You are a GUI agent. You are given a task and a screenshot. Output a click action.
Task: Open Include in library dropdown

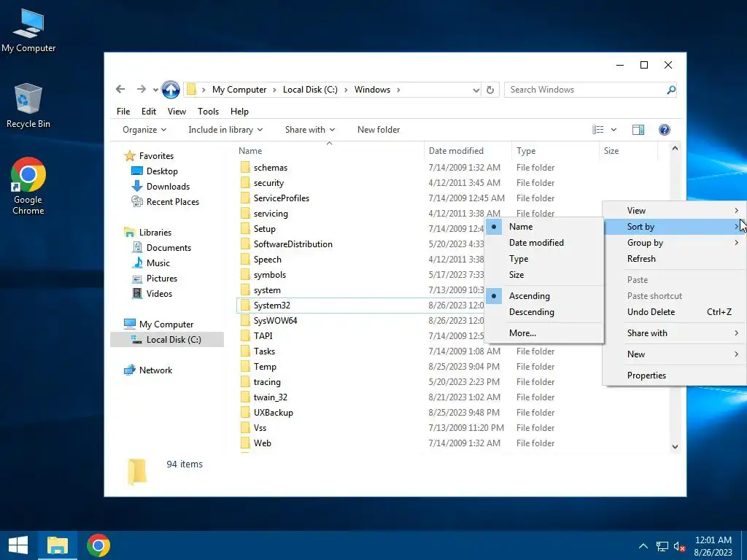pos(225,130)
